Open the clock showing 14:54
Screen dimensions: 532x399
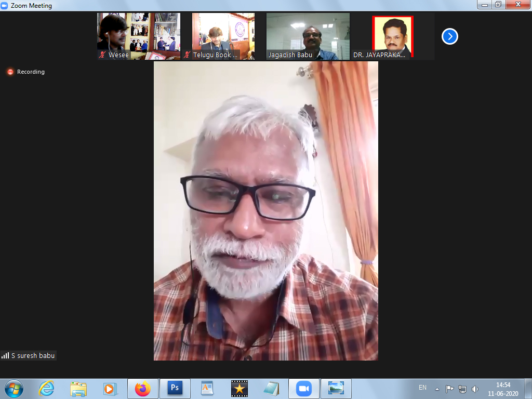click(502, 389)
